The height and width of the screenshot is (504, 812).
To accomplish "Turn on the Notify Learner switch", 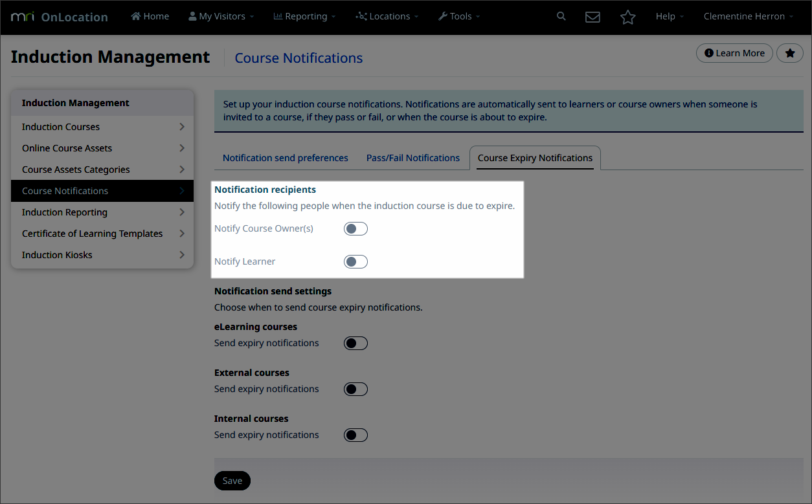I will tap(355, 261).
